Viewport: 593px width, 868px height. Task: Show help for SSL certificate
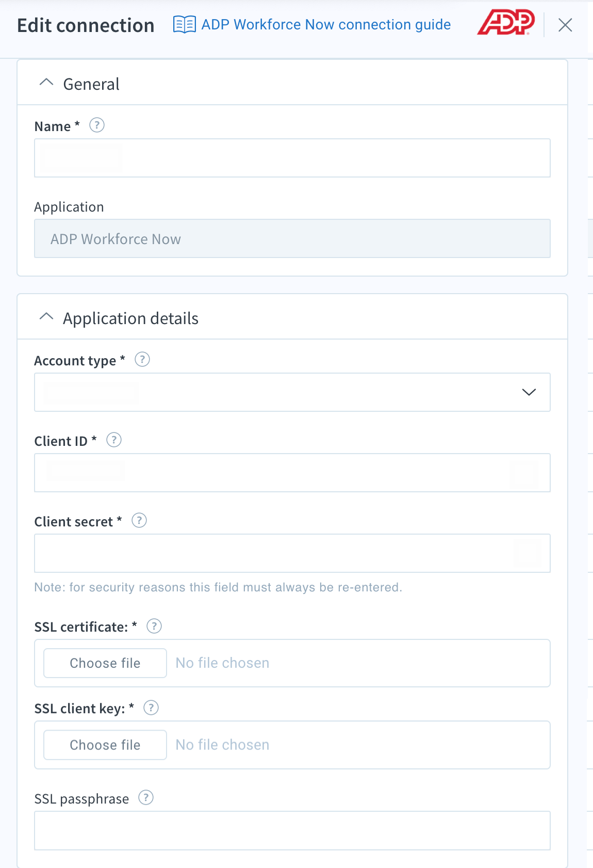(154, 626)
